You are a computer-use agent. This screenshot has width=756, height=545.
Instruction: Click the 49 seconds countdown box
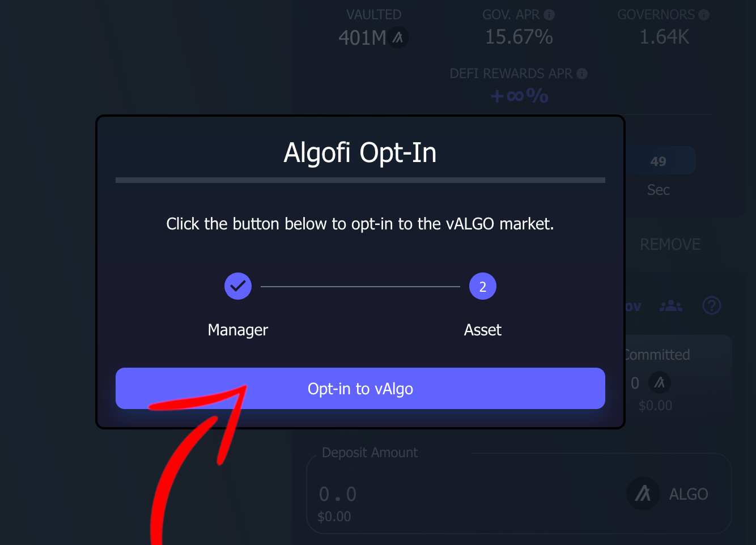pos(659,161)
